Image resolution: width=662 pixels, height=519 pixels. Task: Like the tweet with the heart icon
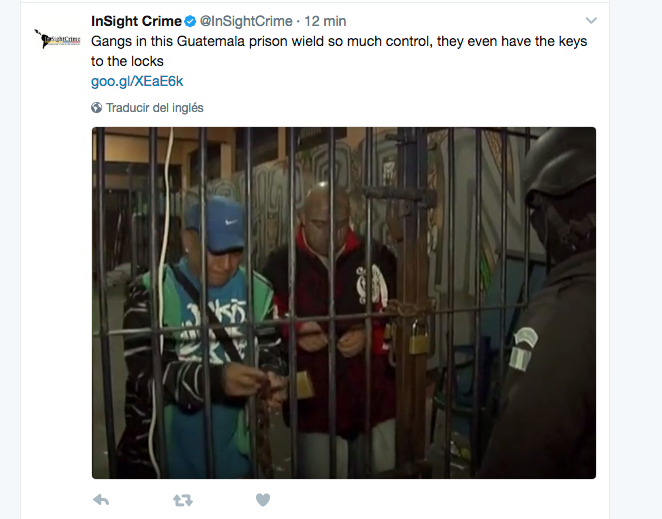tap(263, 500)
